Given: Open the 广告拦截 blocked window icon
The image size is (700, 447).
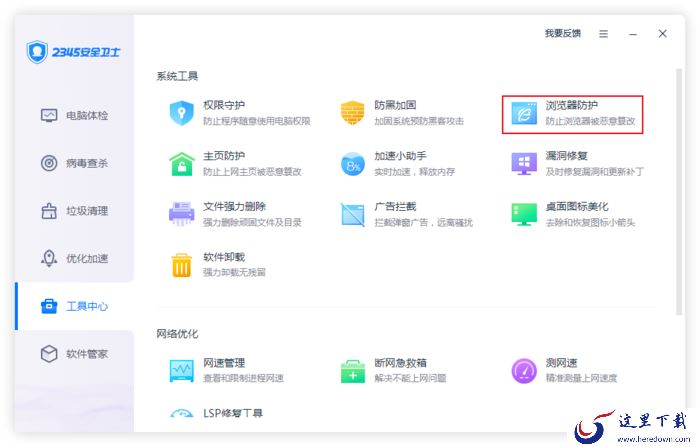Looking at the screenshot, I should (x=353, y=214).
